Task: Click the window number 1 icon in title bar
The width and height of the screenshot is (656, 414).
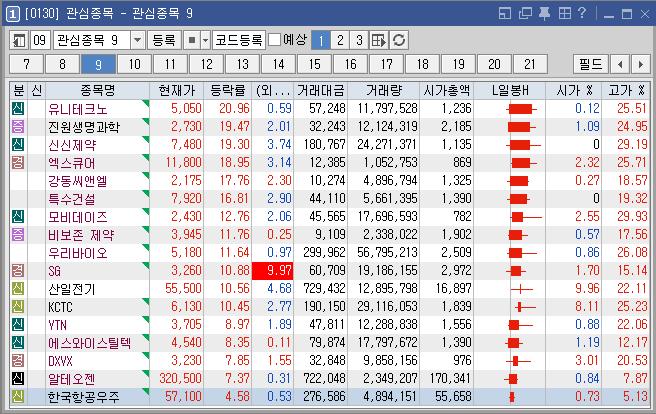Action: 13,14
